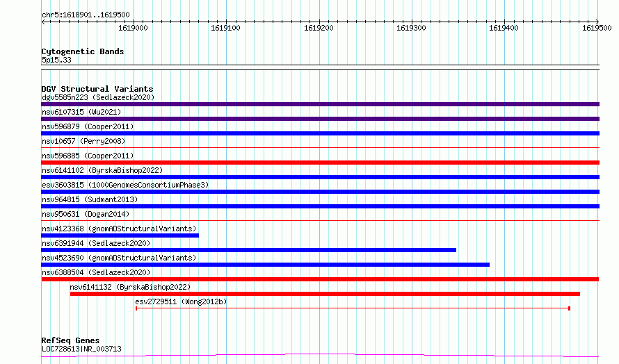Viewport: 619px width, 364px height.
Task: Click the dgv5585n223 (Sedlazeck2020) variant label
Action: tap(98, 97)
